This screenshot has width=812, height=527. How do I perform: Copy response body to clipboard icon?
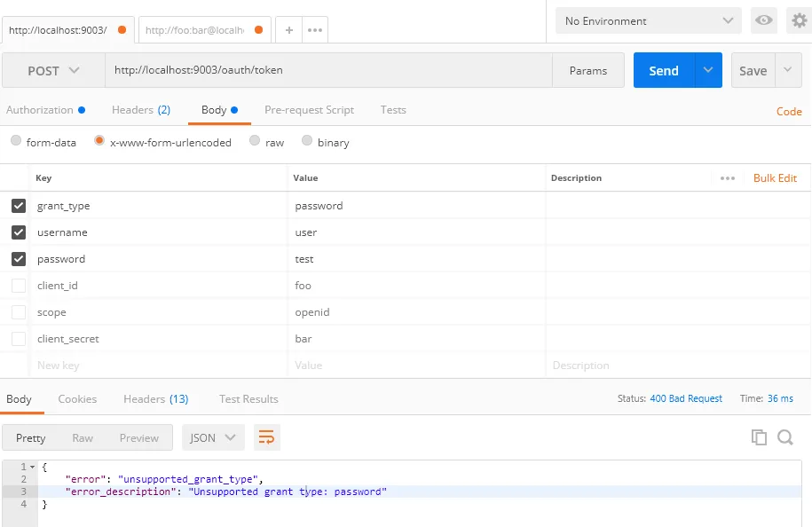pos(759,437)
